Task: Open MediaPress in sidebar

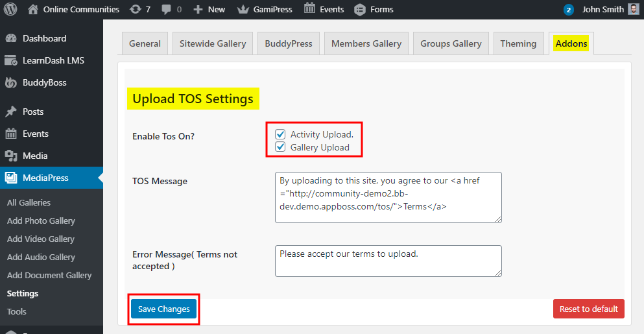Action: (x=45, y=178)
